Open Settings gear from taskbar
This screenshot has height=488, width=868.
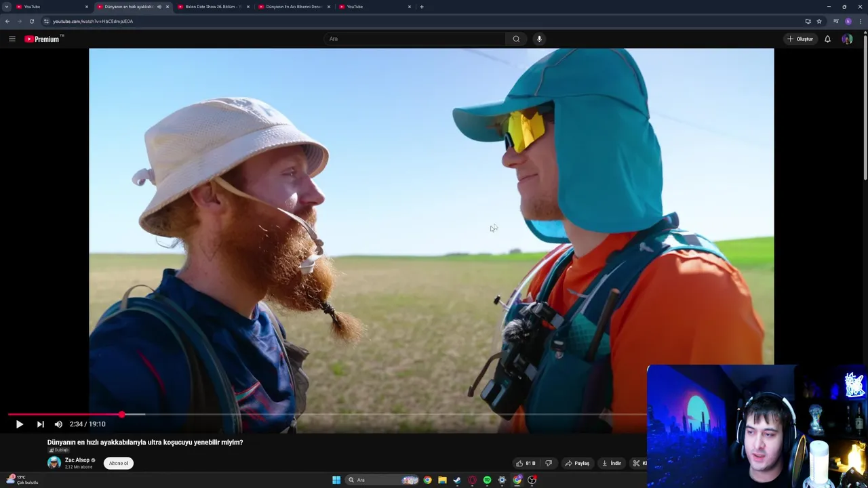coord(502,480)
